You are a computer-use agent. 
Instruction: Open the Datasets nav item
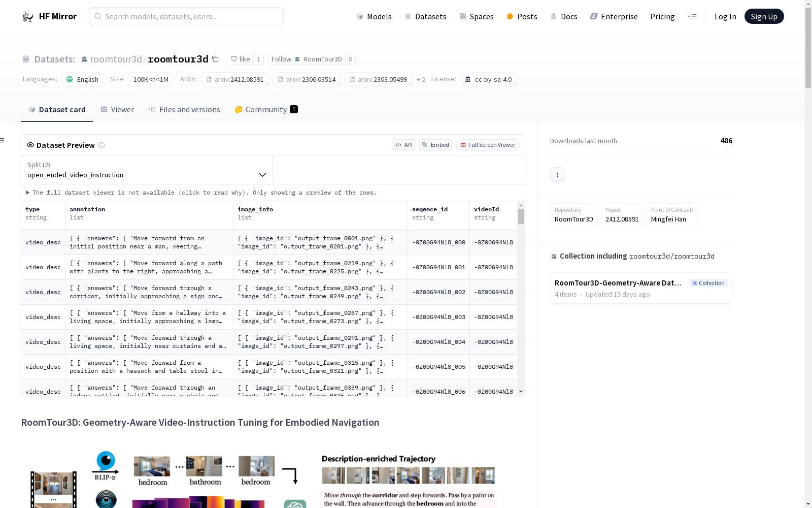pos(425,17)
